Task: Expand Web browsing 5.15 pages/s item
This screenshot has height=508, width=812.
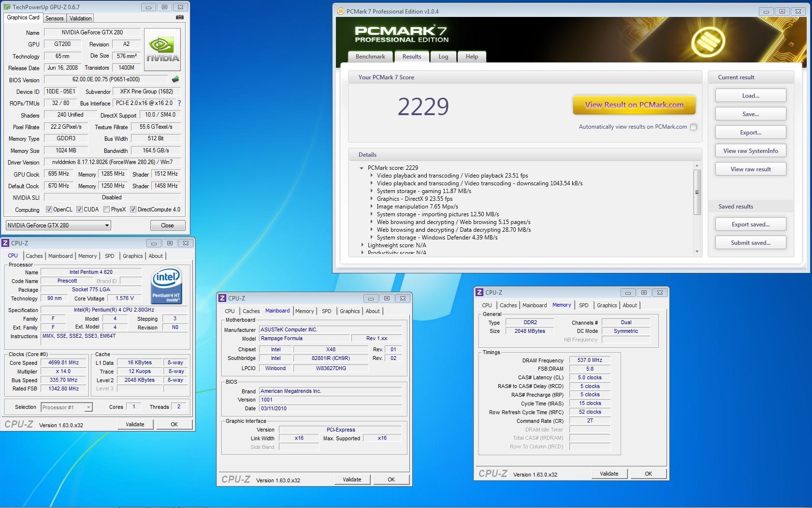Action: [371, 222]
